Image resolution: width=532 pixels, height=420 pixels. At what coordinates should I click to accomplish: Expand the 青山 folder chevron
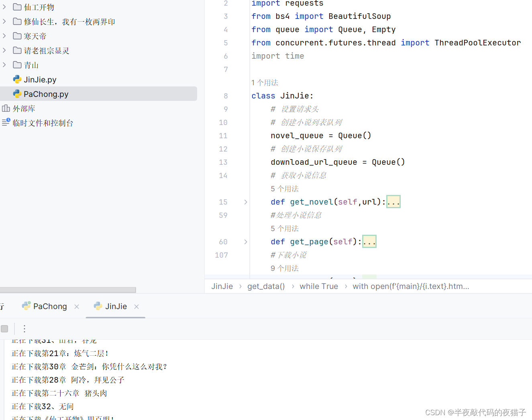point(4,65)
